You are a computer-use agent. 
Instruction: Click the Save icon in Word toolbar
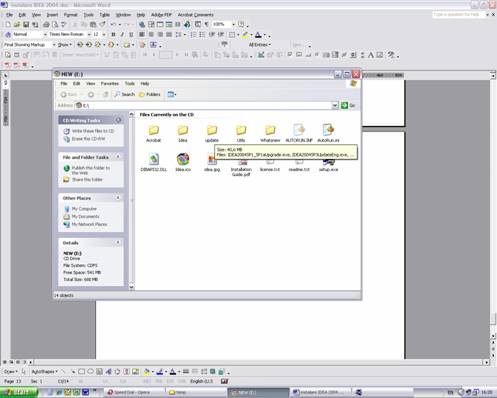coord(26,24)
